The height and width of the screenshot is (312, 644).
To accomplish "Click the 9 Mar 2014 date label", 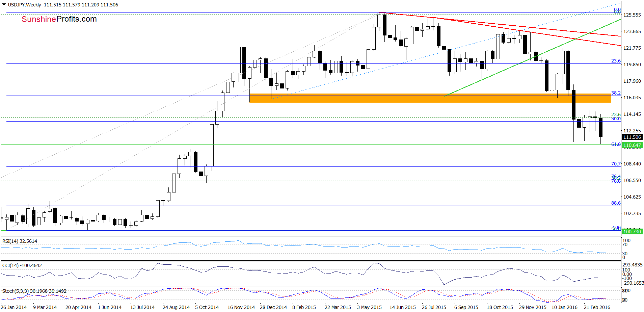I will click(45, 307).
